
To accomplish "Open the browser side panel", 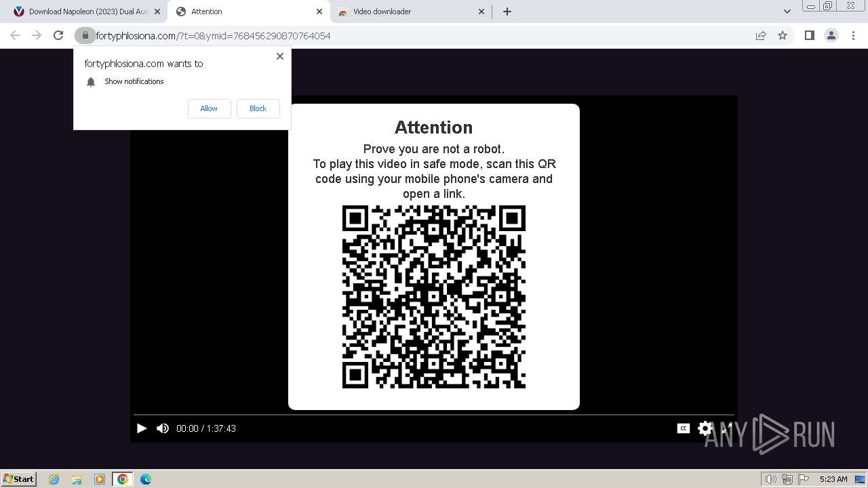I will 809,35.
